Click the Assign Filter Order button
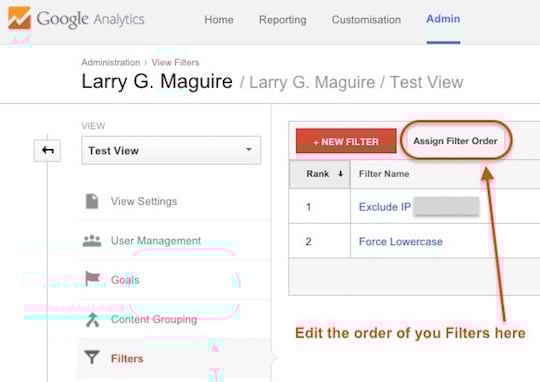The width and height of the screenshot is (540, 382). click(456, 141)
